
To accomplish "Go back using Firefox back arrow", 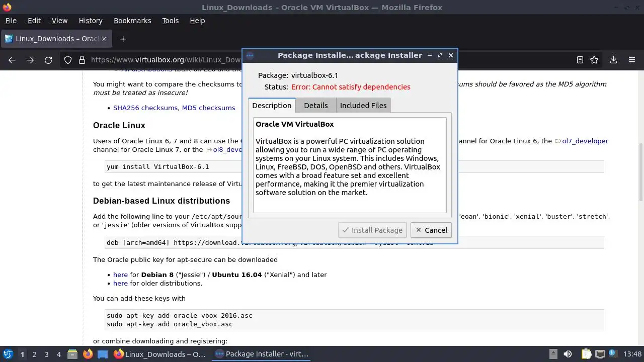I will pyautogui.click(x=12, y=60).
